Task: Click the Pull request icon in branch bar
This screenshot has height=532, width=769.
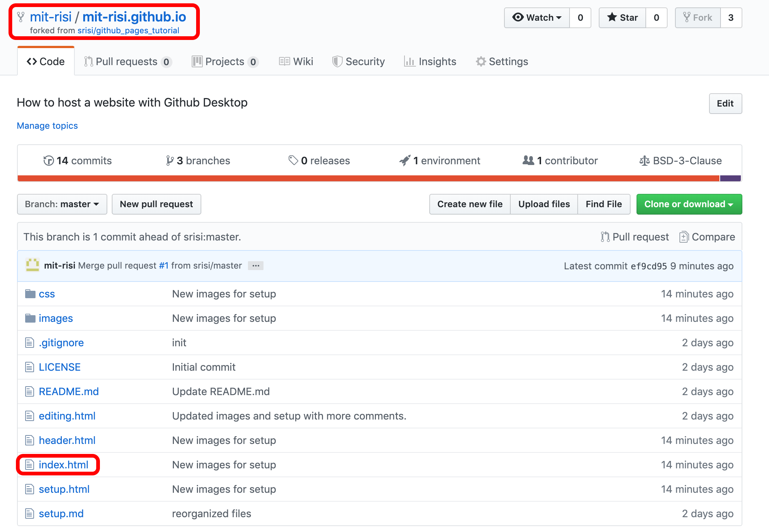Action: 605,237
